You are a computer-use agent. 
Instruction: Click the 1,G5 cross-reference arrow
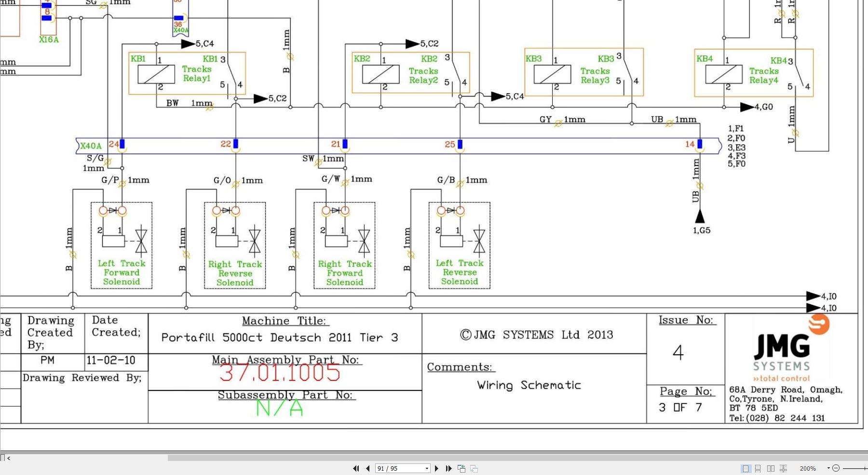coord(700,216)
